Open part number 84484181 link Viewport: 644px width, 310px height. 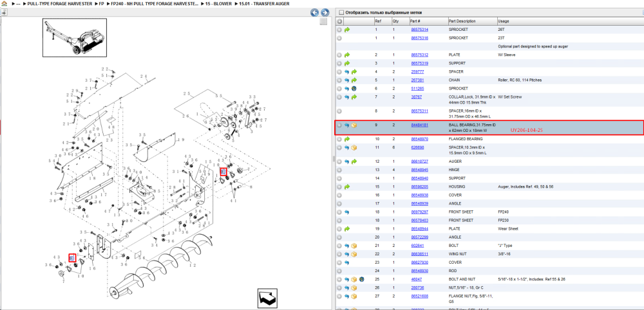pos(420,125)
